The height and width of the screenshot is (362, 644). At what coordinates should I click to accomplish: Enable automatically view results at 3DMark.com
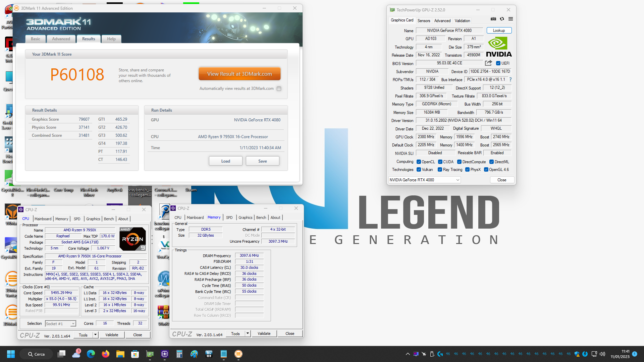[279, 88]
